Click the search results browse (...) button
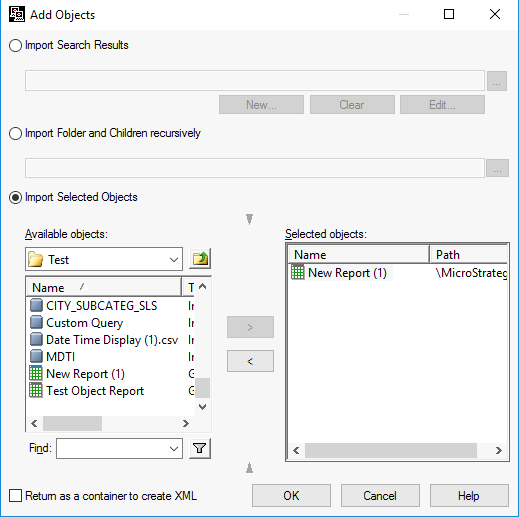This screenshot has width=519, height=517. click(497, 81)
